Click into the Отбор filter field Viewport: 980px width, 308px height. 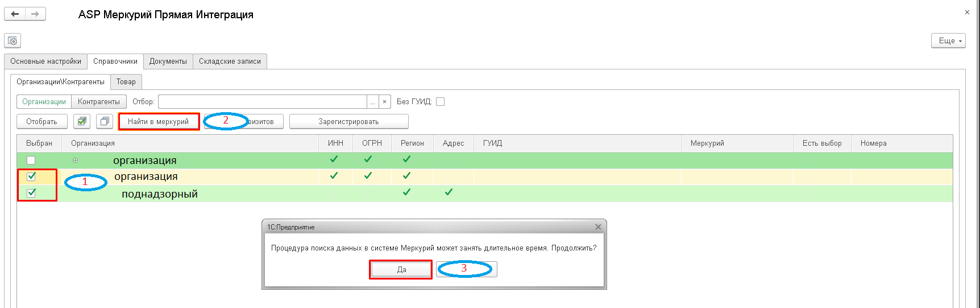pos(263,101)
